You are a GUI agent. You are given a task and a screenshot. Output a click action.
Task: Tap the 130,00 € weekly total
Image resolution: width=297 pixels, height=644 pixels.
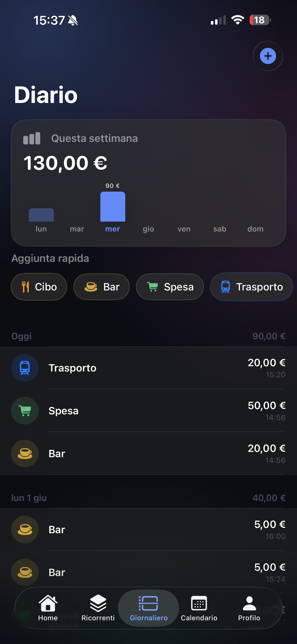(65, 163)
